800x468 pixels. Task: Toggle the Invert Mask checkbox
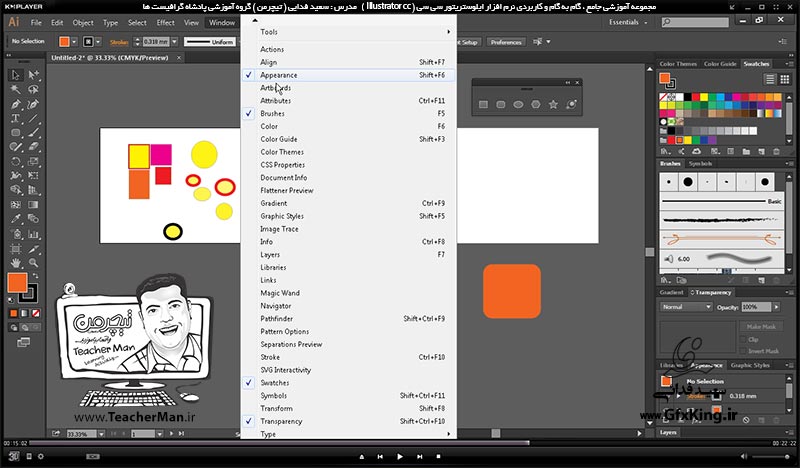tap(743, 351)
